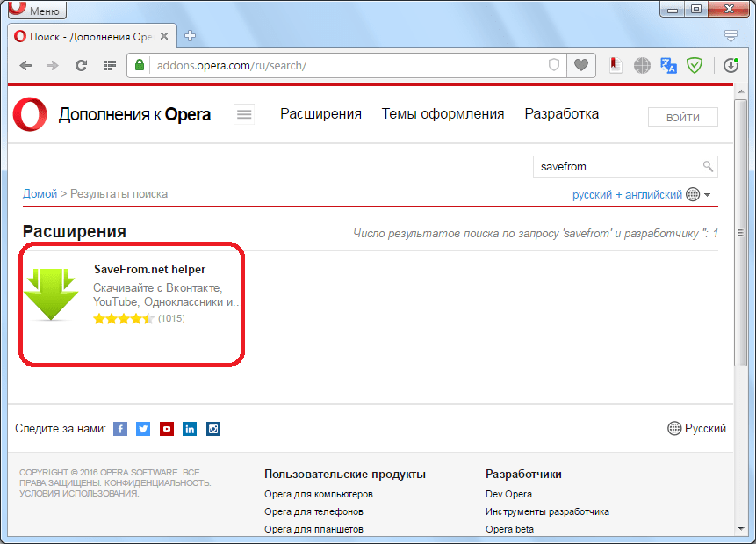756x544 pixels.
Task: Open Opera's Instagram page icon
Action: click(213, 429)
